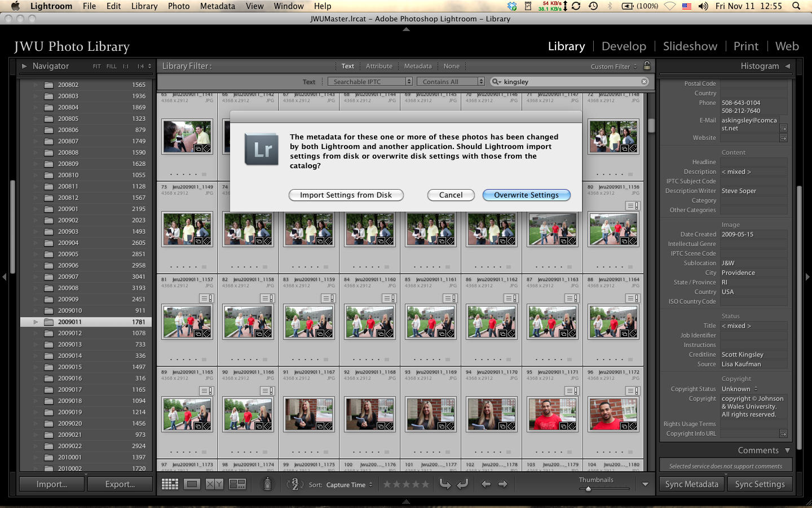Select Metadata filter mode

(418, 66)
